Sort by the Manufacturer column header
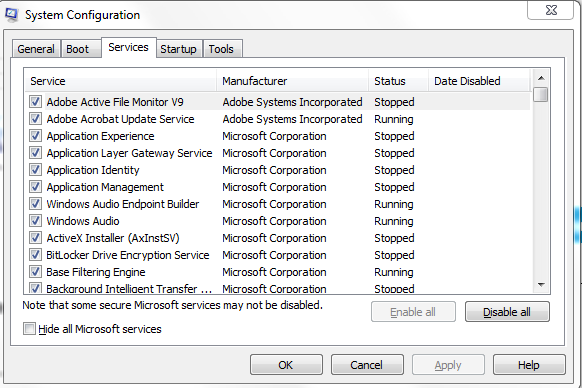Screen dimensions: 582x388 pyautogui.click(x=292, y=81)
